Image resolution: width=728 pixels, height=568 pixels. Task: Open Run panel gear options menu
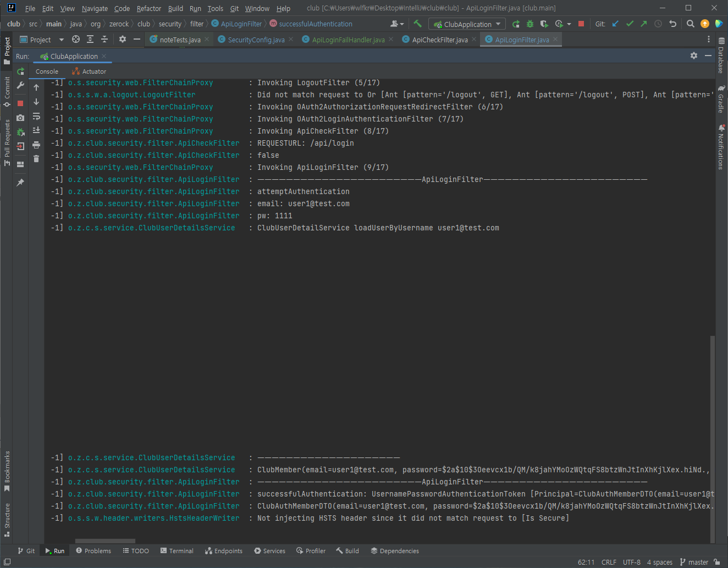coord(694,56)
